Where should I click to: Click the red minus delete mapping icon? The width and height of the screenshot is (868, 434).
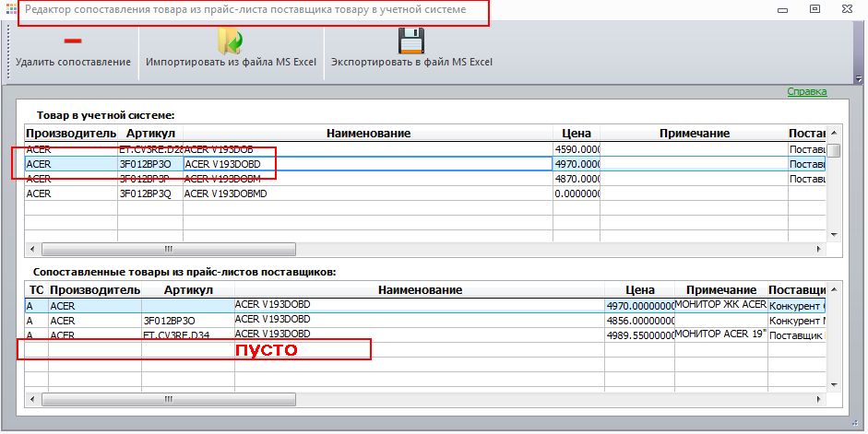click(x=73, y=41)
